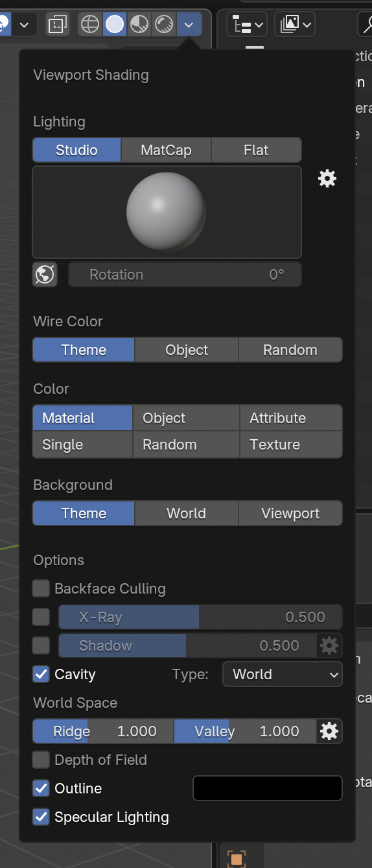Open the outliner editor type dropdown
The height and width of the screenshot is (868, 372).
[x=246, y=25]
